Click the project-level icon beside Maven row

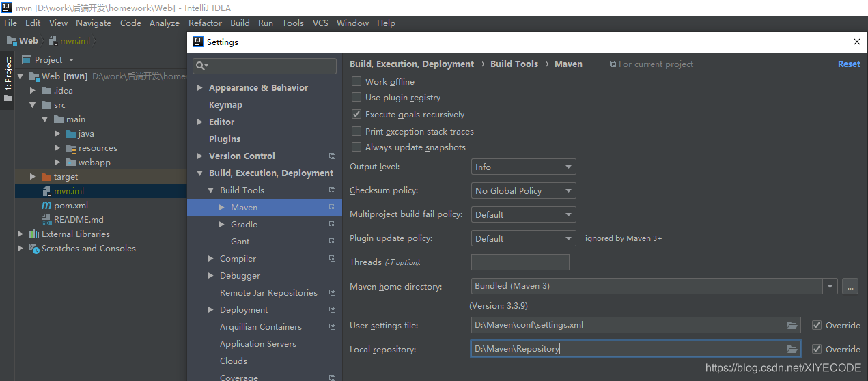[x=333, y=208]
